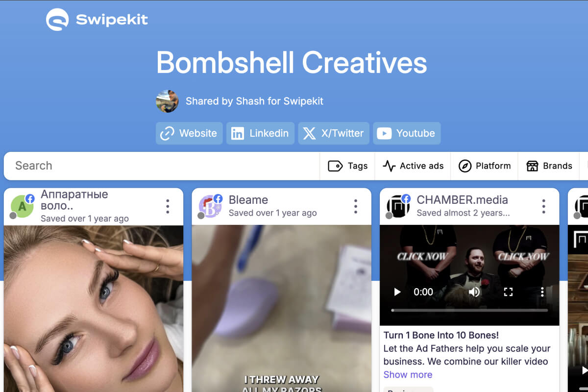Toggle fullscreen on CHAMBER.media video

click(508, 292)
